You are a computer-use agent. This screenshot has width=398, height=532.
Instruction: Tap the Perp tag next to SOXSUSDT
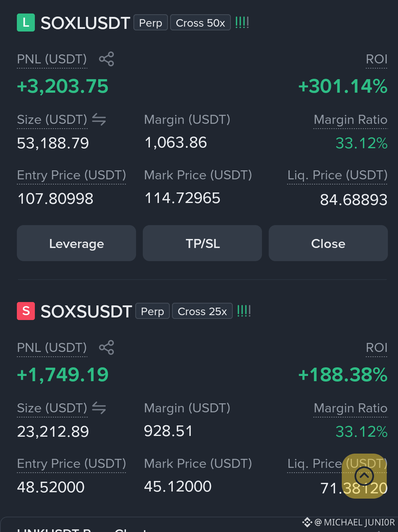pyautogui.click(x=153, y=311)
